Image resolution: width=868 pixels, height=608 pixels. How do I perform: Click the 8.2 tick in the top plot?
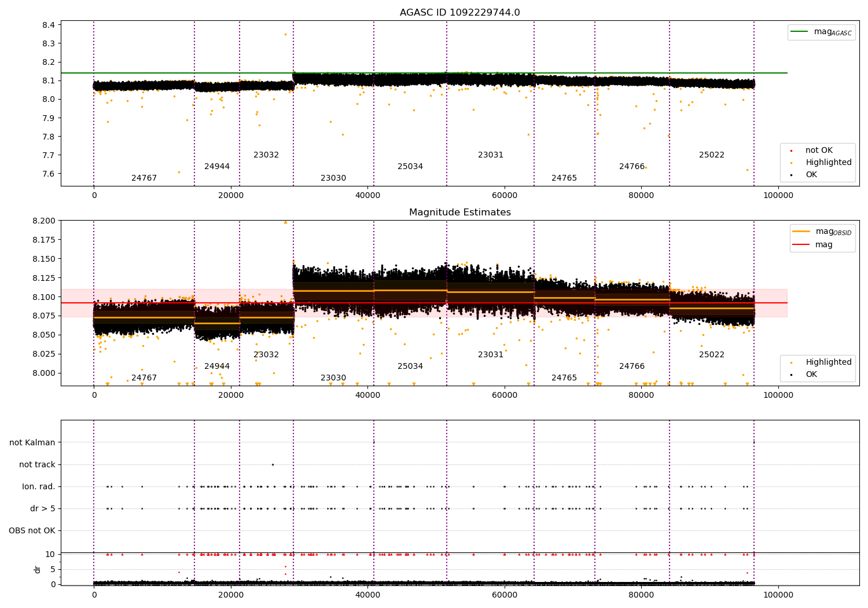click(x=49, y=62)
